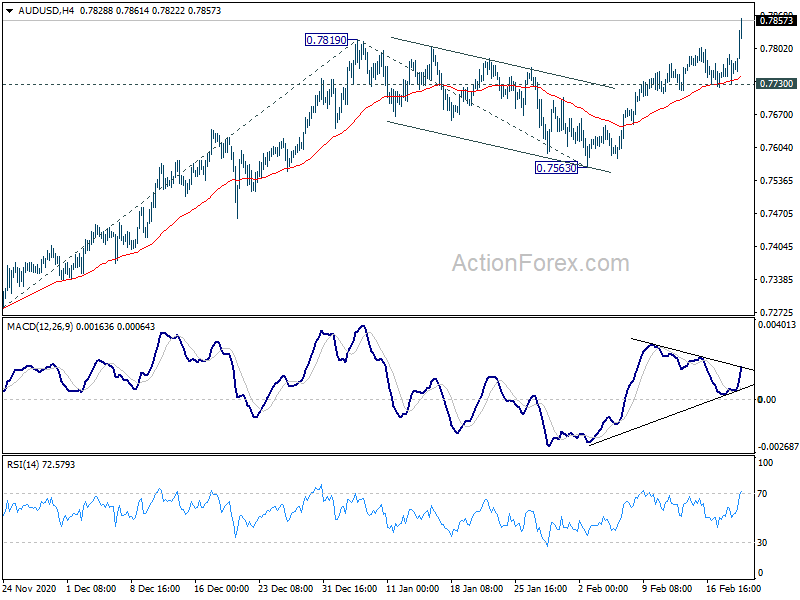The image size is (800, 600).
Task: Select the 25 Jan 16:00 date label
Action: point(540,588)
